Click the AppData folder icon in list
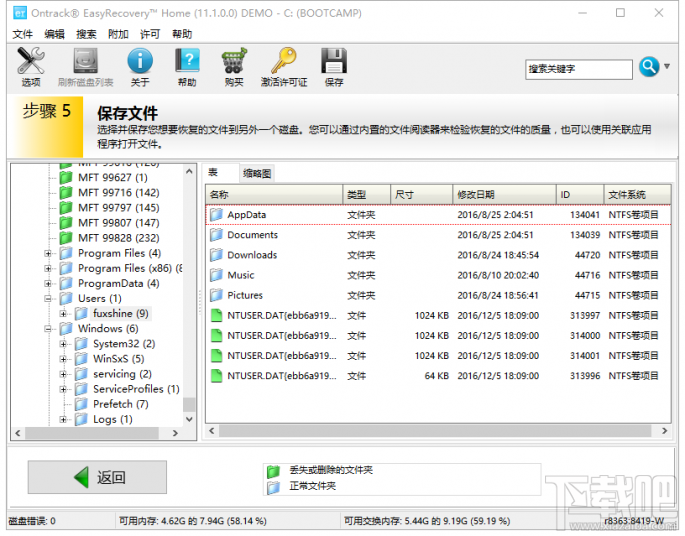The width and height of the screenshot is (685, 536). pyautogui.click(x=216, y=214)
